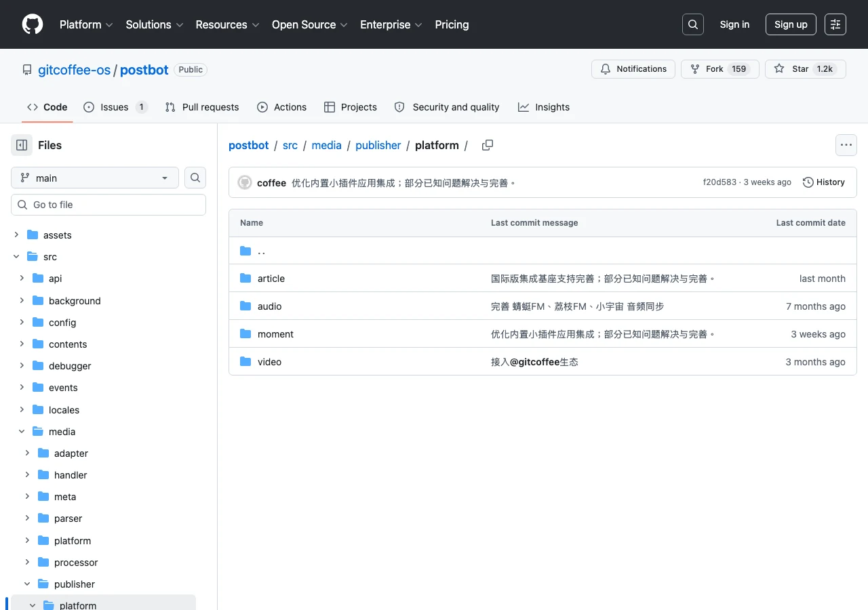Open the appearance settings icon button

[x=835, y=24]
